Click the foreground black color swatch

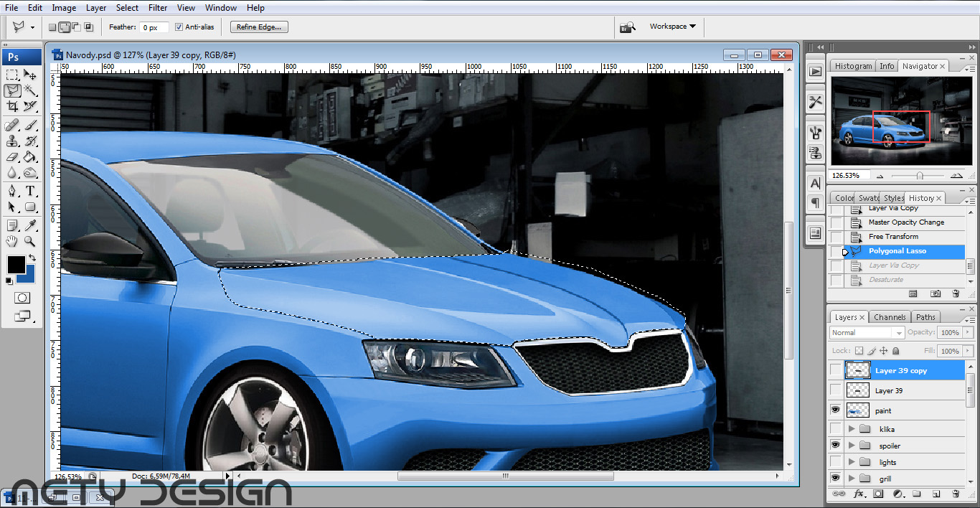click(15, 265)
